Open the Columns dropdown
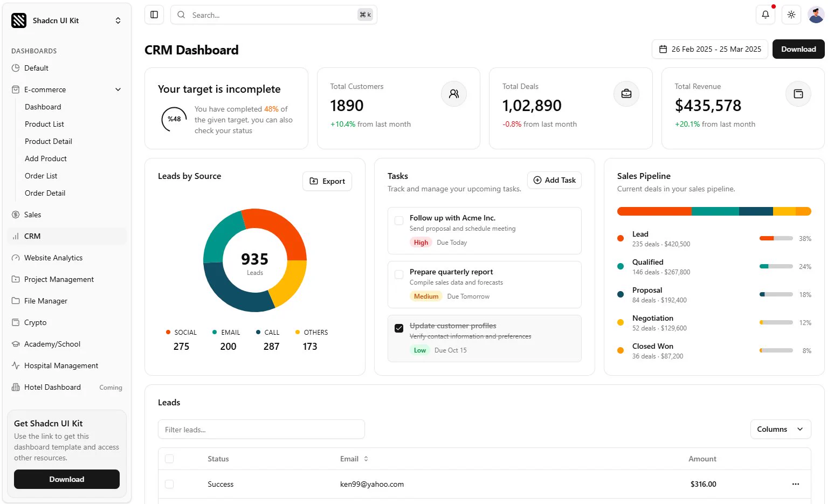Screen dimensions: 834x504 pyautogui.click(x=780, y=429)
